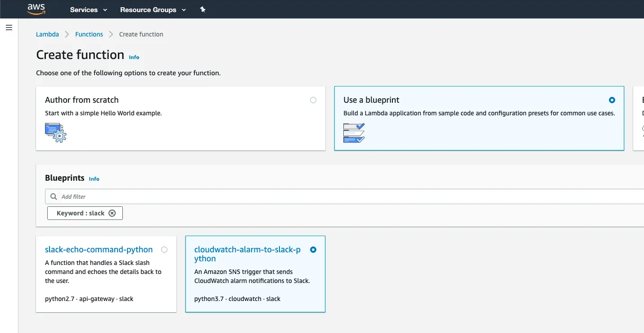Open slack-echo-command-python blueprint title
The image size is (644, 333).
click(x=99, y=250)
